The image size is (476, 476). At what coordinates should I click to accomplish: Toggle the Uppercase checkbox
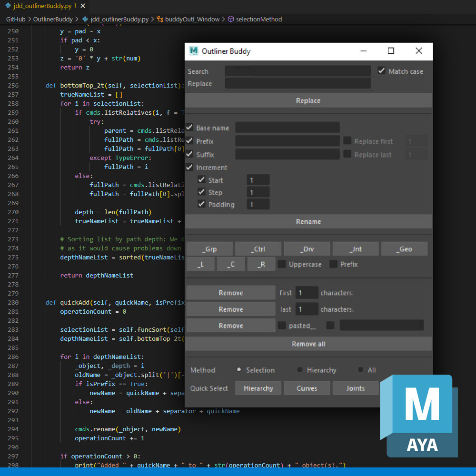(x=282, y=264)
